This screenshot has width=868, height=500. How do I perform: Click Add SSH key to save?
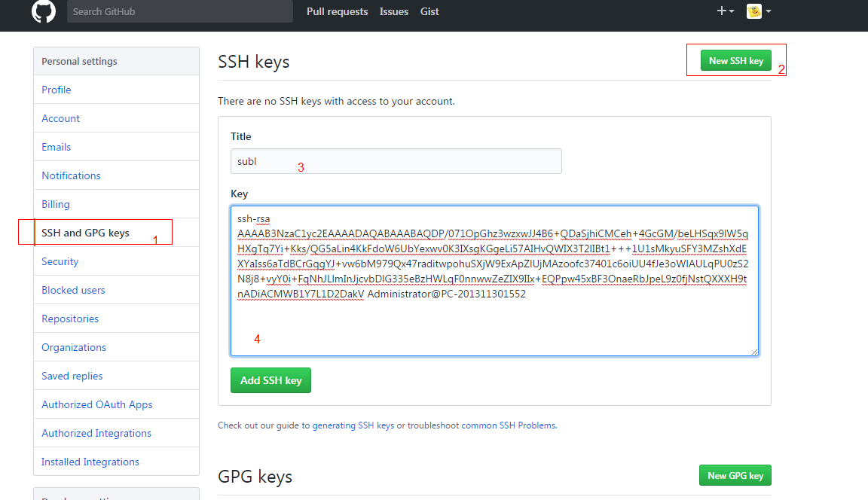tap(270, 381)
